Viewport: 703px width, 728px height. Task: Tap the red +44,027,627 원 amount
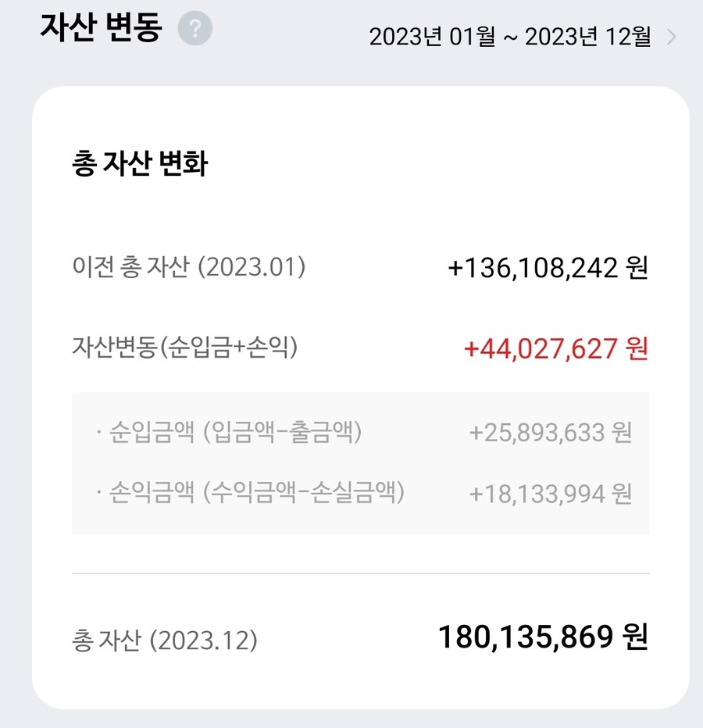click(x=555, y=348)
